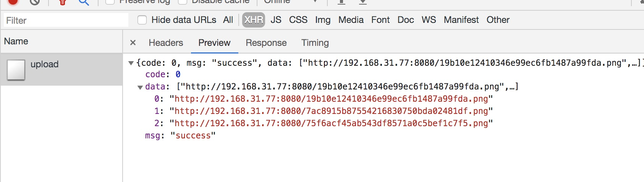Image resolution: width=644 pixels, height=182 pixels.
Task: Switch to the Response tab
Action: 266,43
